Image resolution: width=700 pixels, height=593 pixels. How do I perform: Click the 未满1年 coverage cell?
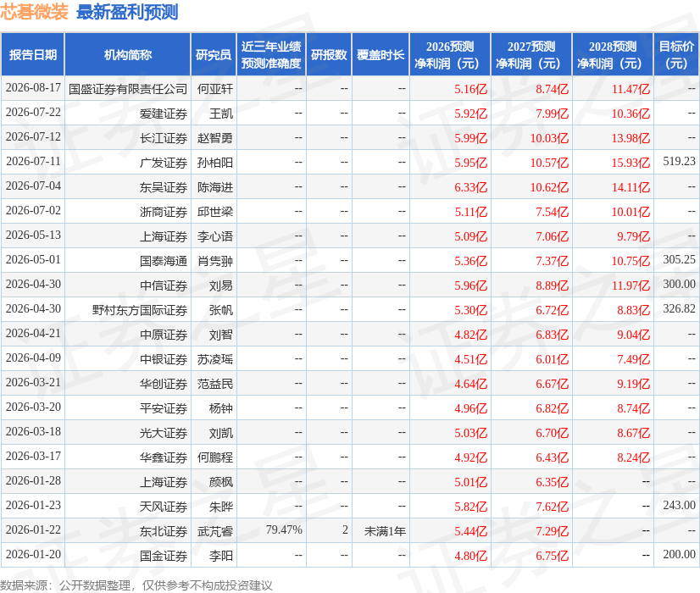coord(385,531)
